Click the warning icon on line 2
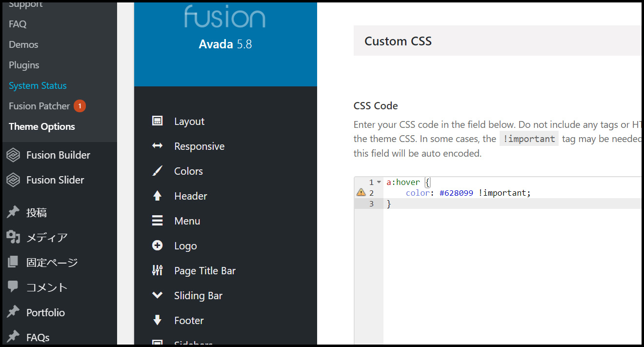The image size is (644, 347). coord(361,192)
